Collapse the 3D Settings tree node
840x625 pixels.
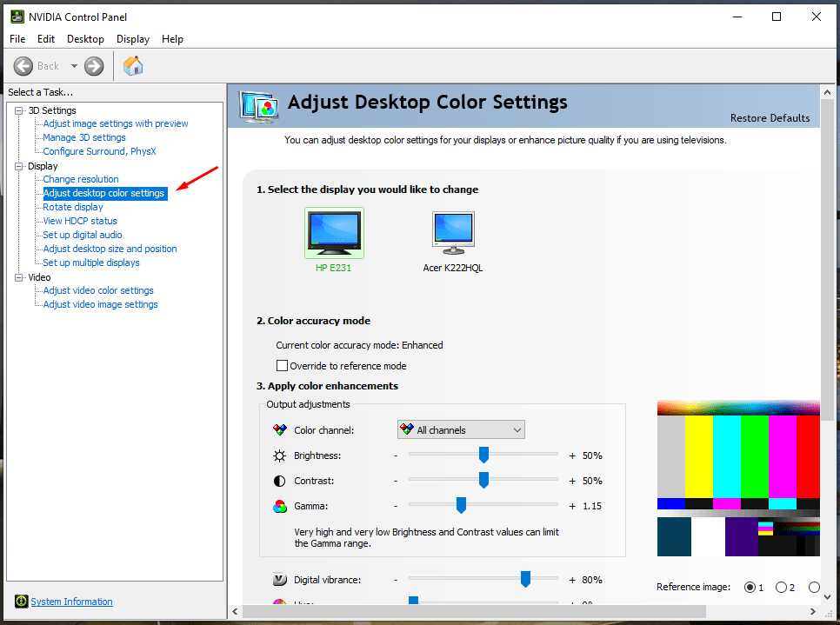(20, 110)
